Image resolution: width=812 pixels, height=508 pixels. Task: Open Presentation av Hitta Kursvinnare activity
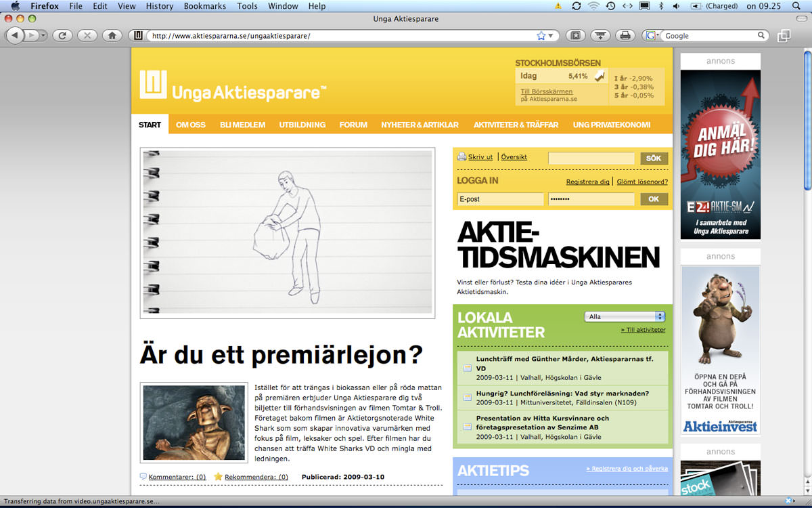point(543,423)
